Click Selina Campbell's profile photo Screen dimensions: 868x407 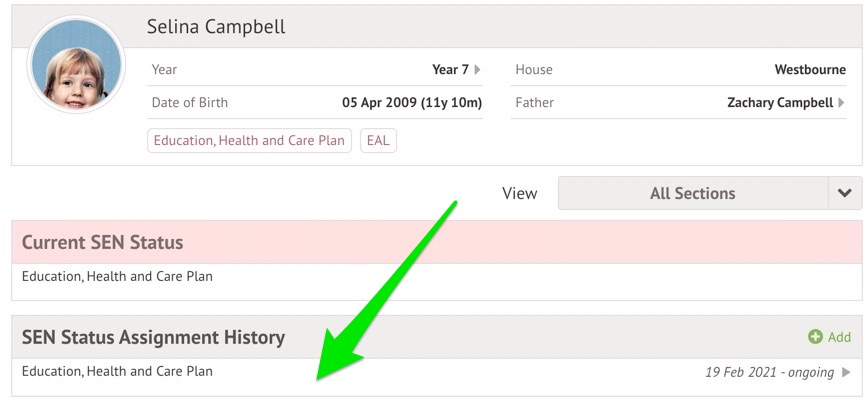[77, 65]
